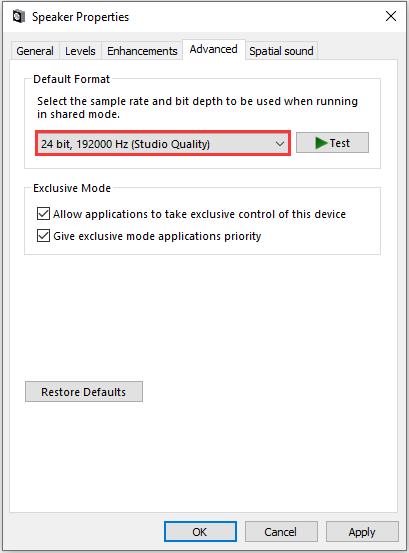Go to the Enhancements tab
This screenshot has height=553, width=409.
point(142,51)
